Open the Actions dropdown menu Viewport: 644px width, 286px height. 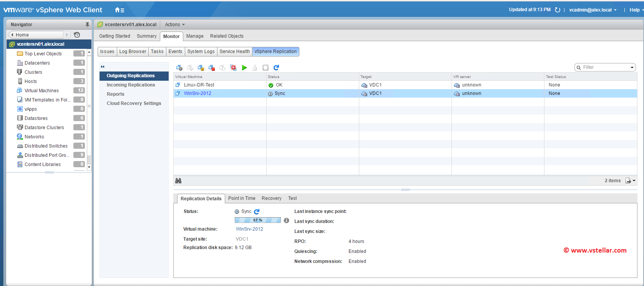(x=174, y=25)
